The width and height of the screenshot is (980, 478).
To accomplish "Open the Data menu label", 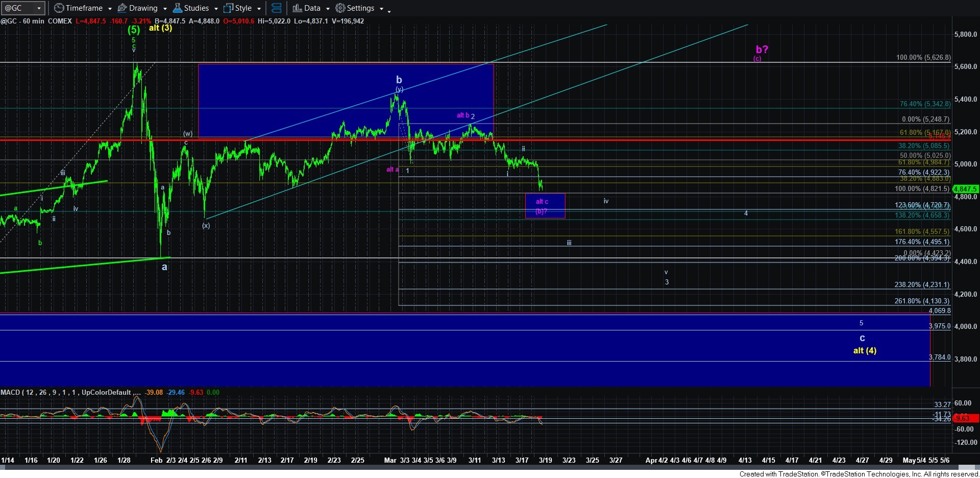I will coord(312,8).
